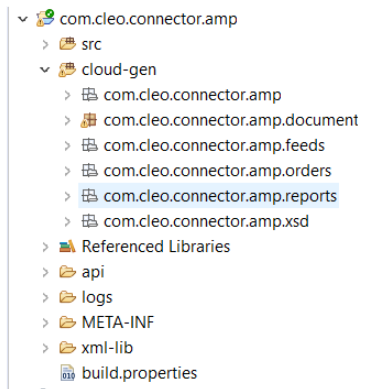This screenshot has width=374, height=389.
Task: Select com.cleo.connector.amp.document label
Action: coord(231,121)
